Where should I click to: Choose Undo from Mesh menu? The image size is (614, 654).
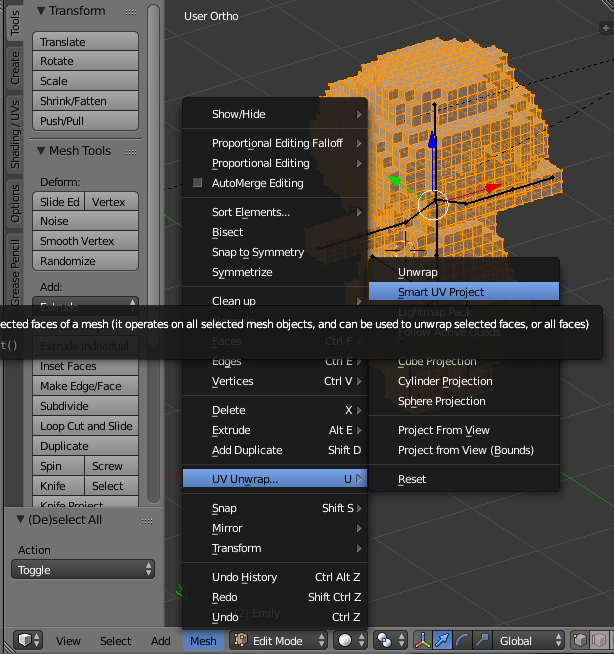275,617
